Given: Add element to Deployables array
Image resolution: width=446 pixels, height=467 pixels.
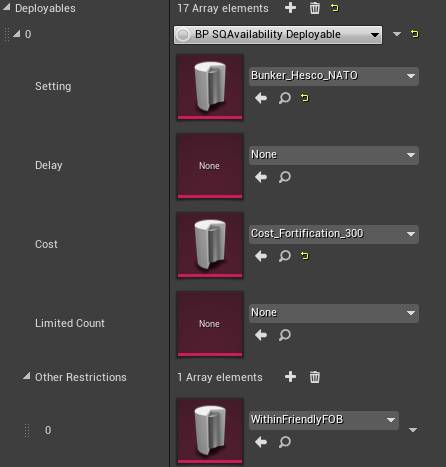Looking at the screenshot, I should pos(290,8).
